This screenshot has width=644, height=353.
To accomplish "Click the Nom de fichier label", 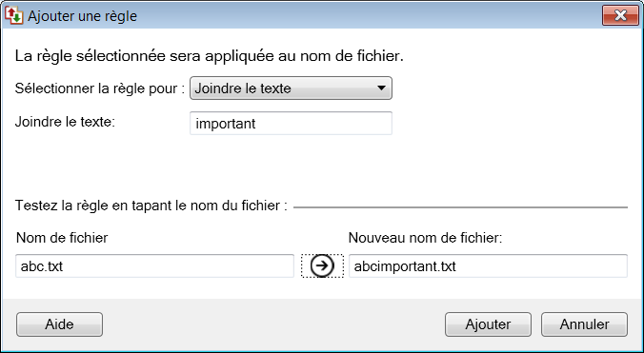I will pyautogui.click(x=62, y=238).
